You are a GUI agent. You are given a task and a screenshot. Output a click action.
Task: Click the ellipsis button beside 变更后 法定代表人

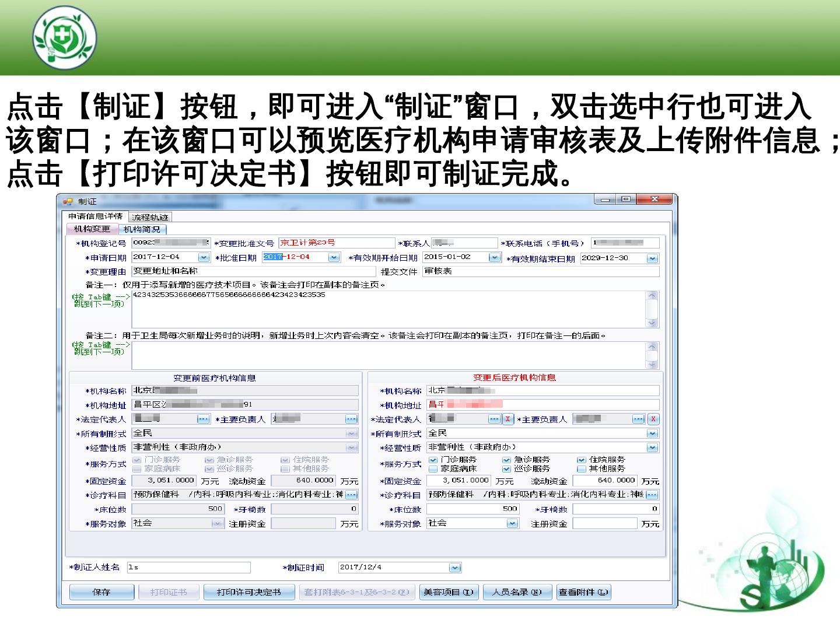coord(494,419)
